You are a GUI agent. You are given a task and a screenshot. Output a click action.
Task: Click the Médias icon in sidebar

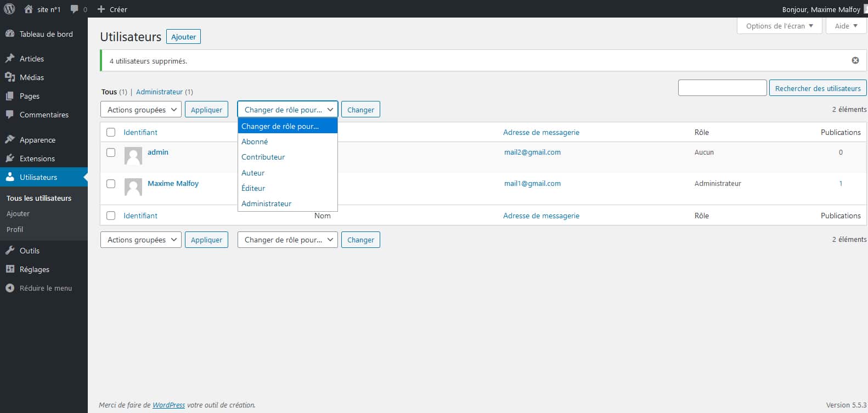(10, 77)
